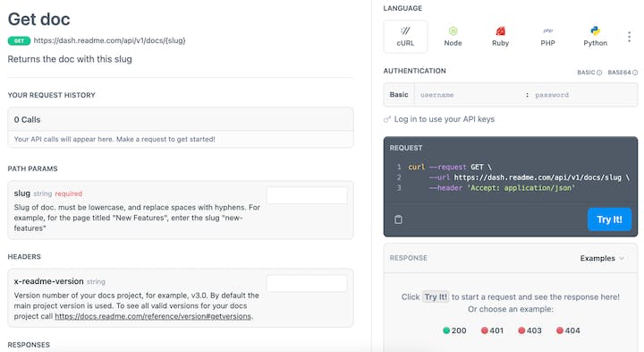Switch authentication to BASE64 mode
The image size is (644, 352).
[x=619, y=73]
